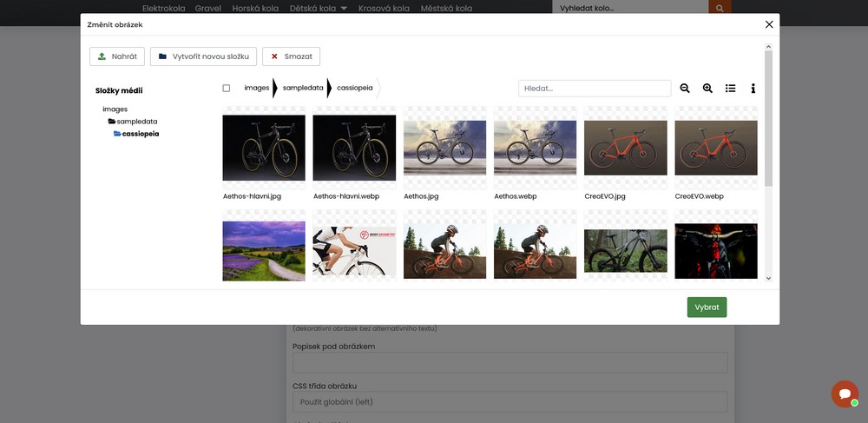Switch to list view icon

click(730, 89)
